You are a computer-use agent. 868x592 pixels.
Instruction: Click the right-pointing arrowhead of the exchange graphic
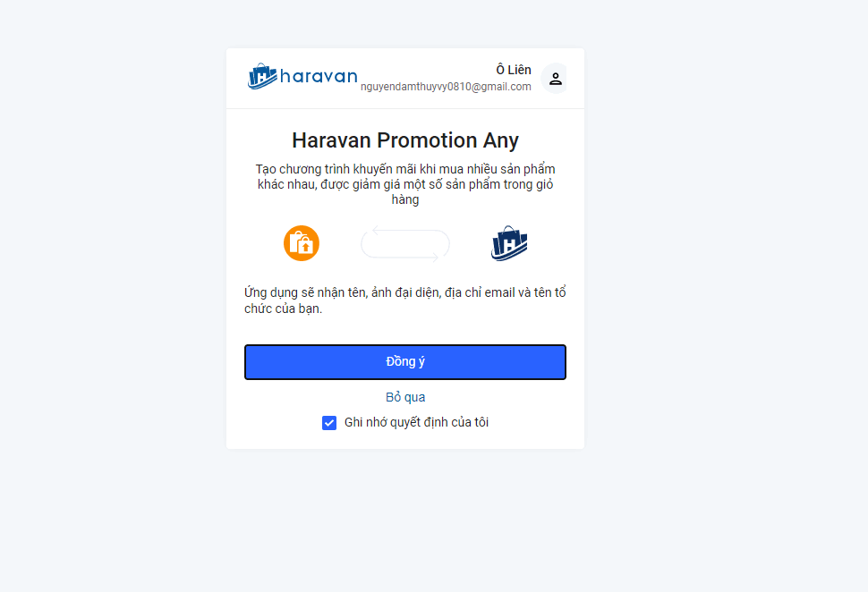click(435, 257)
